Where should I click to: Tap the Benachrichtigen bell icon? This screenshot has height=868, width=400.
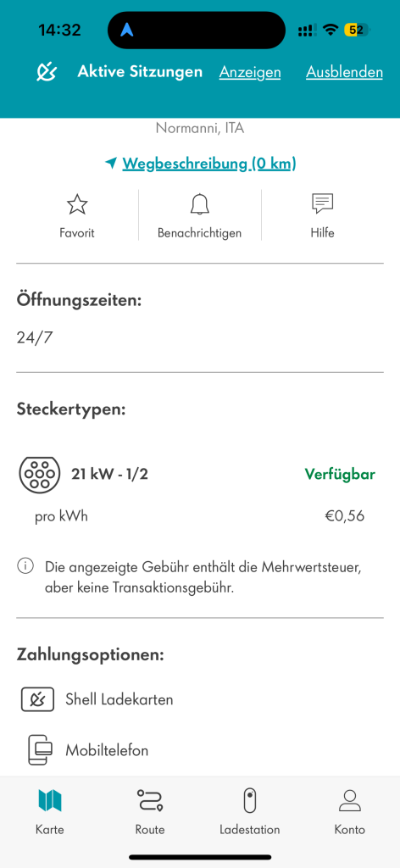pos(200,204)
